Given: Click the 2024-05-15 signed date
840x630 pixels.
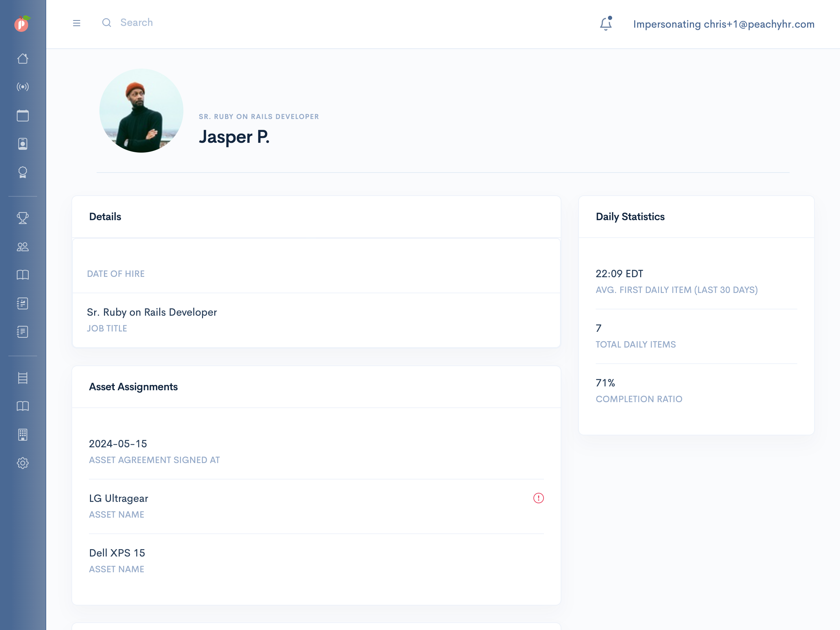Looking at the screenshot, I should (x=118, y=443).
